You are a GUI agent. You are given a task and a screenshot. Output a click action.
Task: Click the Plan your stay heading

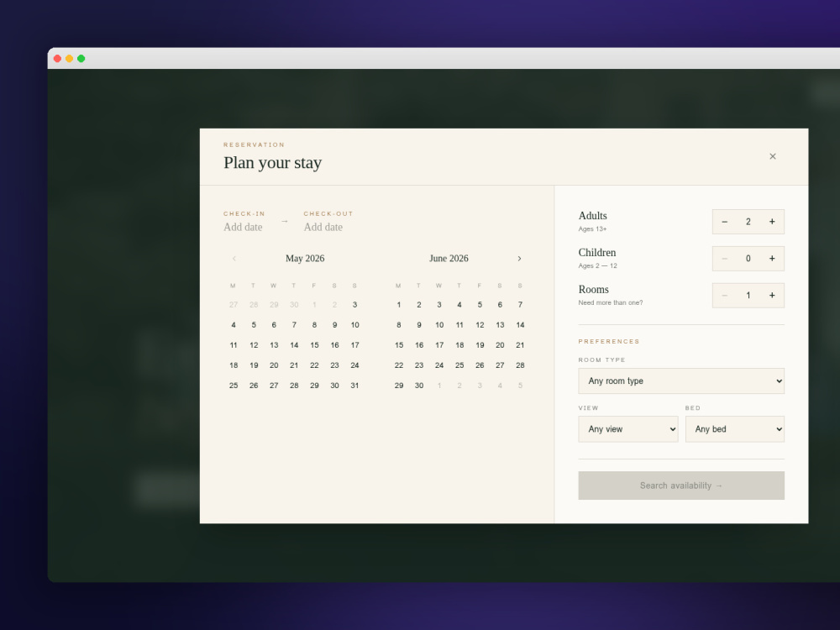click(273, 162)
